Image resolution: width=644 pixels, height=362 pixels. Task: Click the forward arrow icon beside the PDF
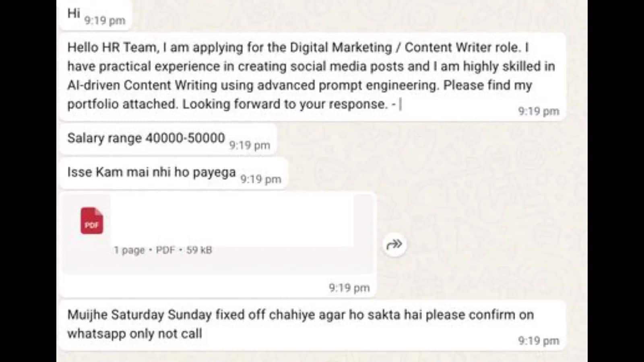[394, 244]
